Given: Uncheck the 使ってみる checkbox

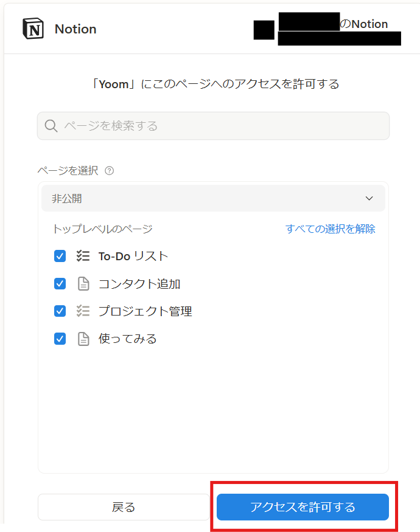Looking at the screenshot, I should pos(60,339).
